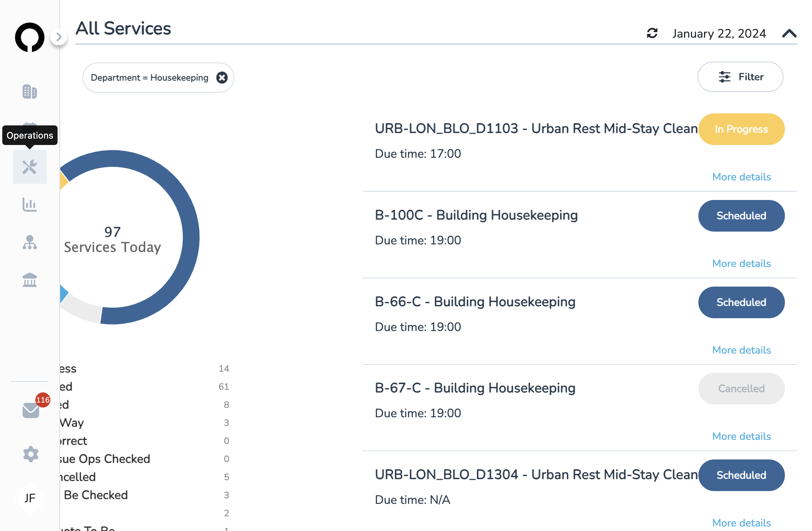Viewport: 812px width, 531px height.
Task: Click 97 Services Today chart label
Action: (112, 240)
